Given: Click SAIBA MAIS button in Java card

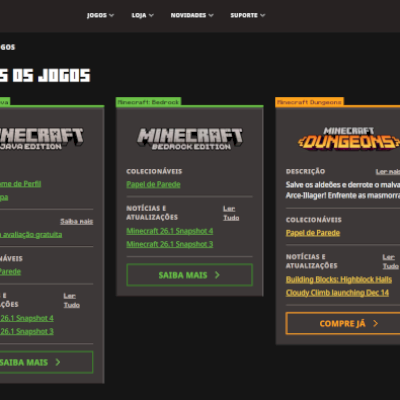Looking at the screenshot, I should (x=46, y=362).
